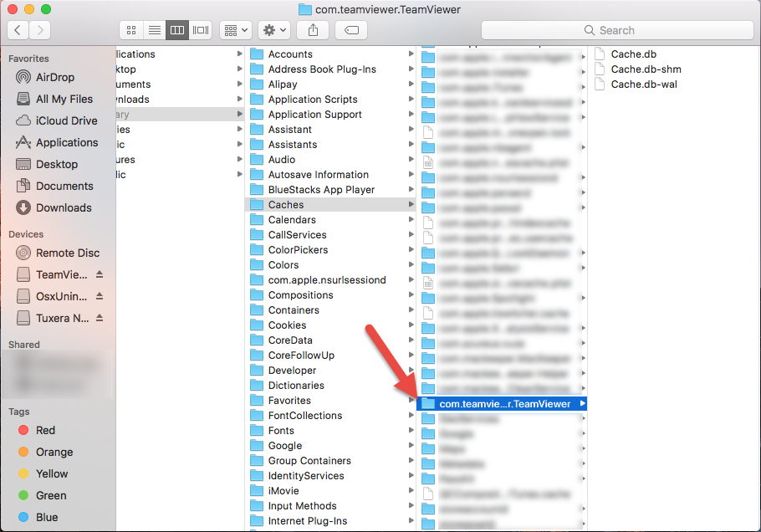Select the Cache.db-wal file

coord(643,84)
